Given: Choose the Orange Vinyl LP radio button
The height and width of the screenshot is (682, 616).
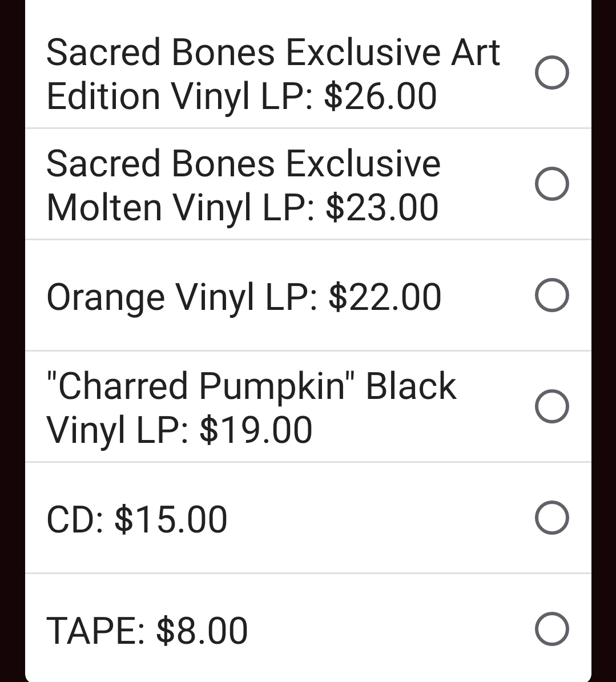Looking at the screenshot, I should point(551,295).
